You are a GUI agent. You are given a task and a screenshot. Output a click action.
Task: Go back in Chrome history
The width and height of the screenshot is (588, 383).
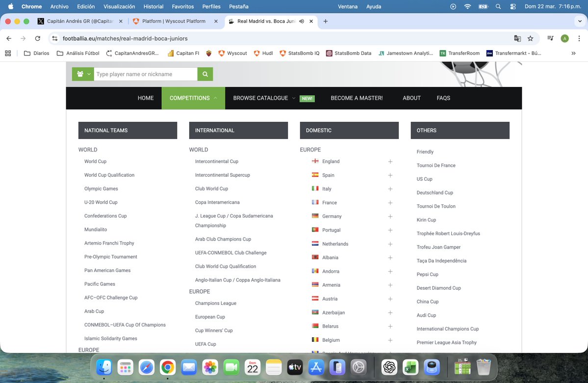(9, 38)
